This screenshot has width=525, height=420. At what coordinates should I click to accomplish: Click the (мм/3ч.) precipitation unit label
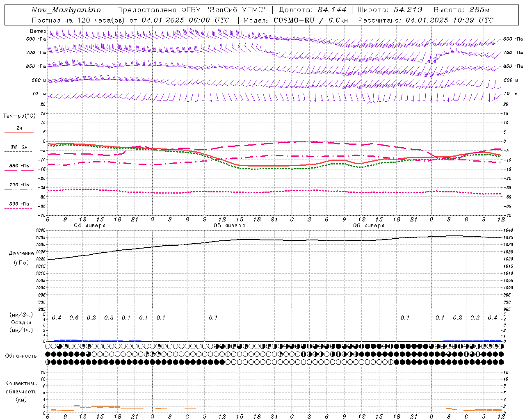[21, 315]
